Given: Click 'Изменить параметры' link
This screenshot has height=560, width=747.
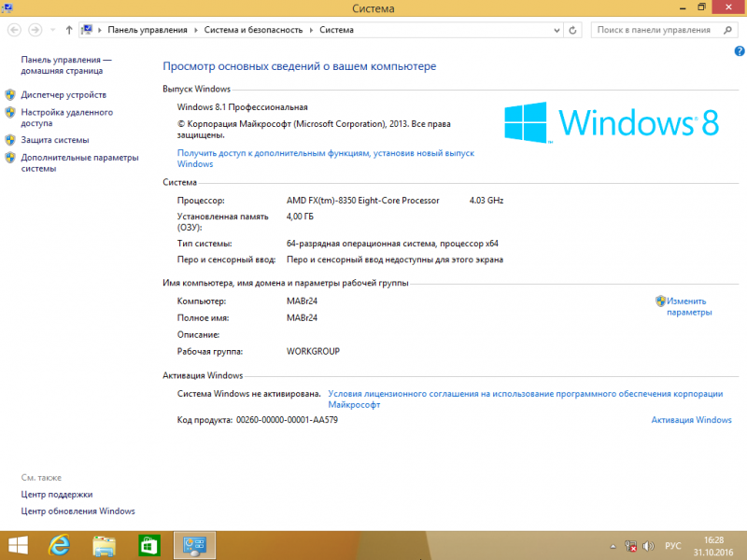Looking at the screenshot, I should 689,307.
